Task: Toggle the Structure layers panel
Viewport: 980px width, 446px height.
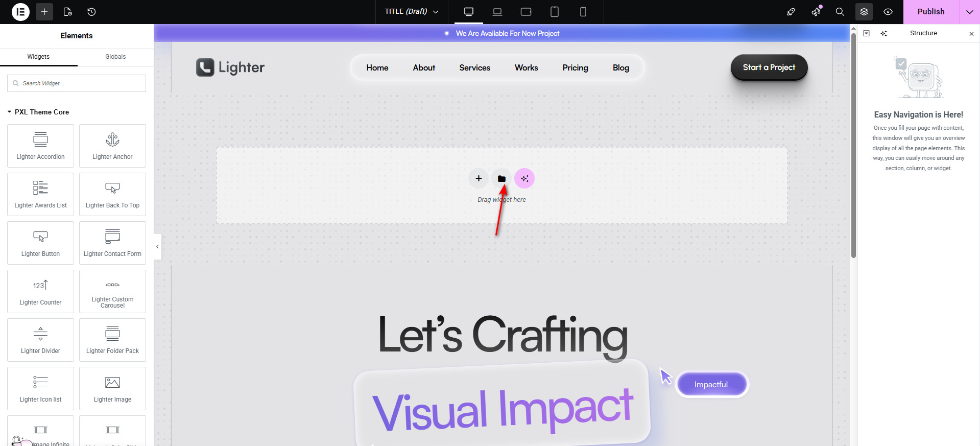Action: (864, 12)
